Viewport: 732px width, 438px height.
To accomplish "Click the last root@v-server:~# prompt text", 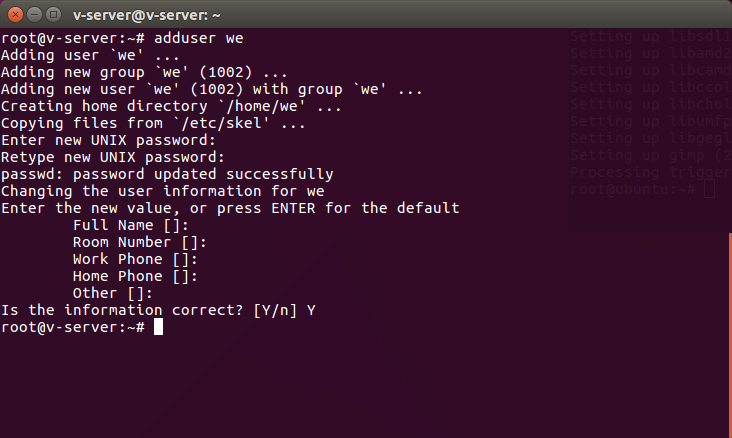I will point(73,328).
